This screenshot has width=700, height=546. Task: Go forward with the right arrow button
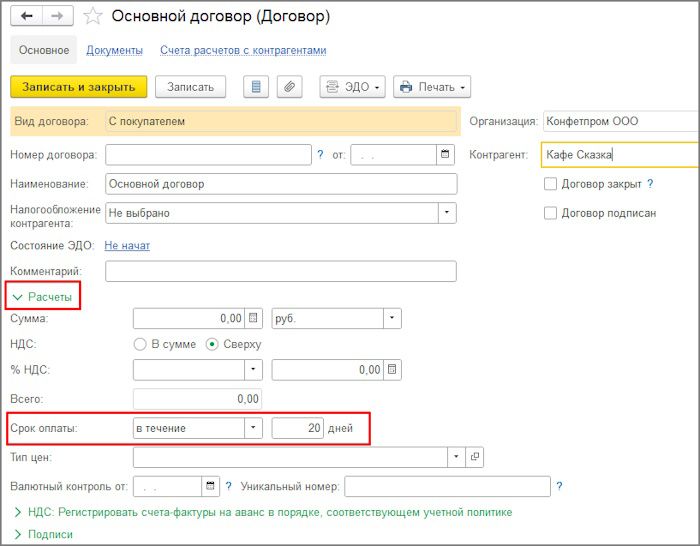pyautogui.click(x=58, y=16)
